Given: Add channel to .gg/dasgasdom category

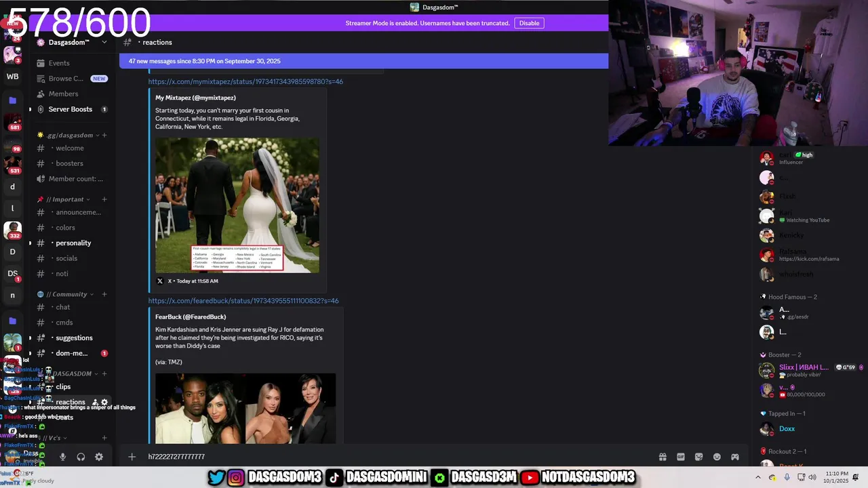Looking at the screenshot, I should pos(104,135).
